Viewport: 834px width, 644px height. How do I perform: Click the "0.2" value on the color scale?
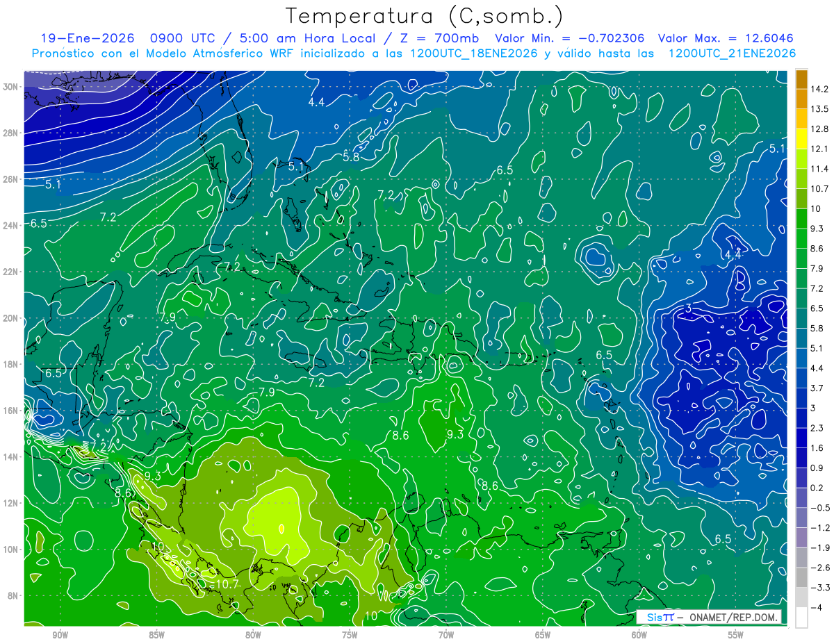coord(817,488)
